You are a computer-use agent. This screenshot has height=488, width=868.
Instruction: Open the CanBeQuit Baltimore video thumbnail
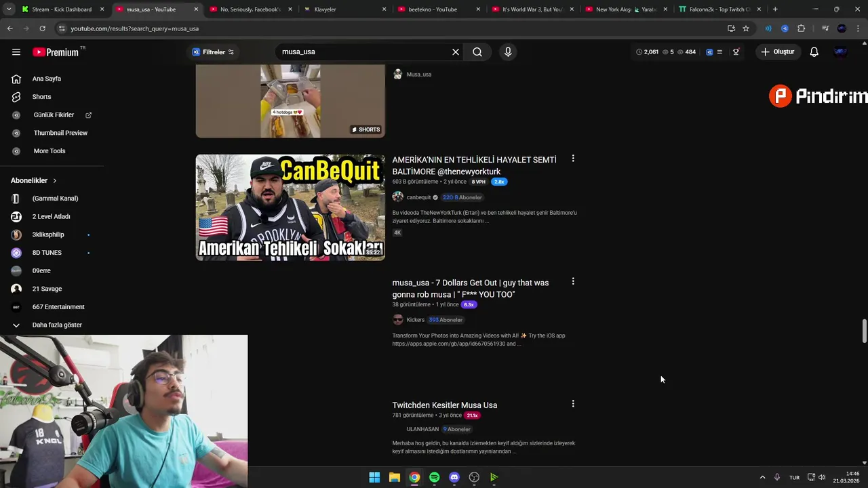tap(290, 207)
